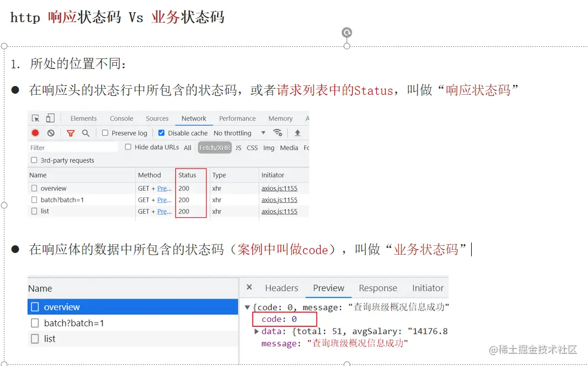Select list in lower request list
Image resolution: width=588 pixels, height=366 pixels.
click(133, 339)
